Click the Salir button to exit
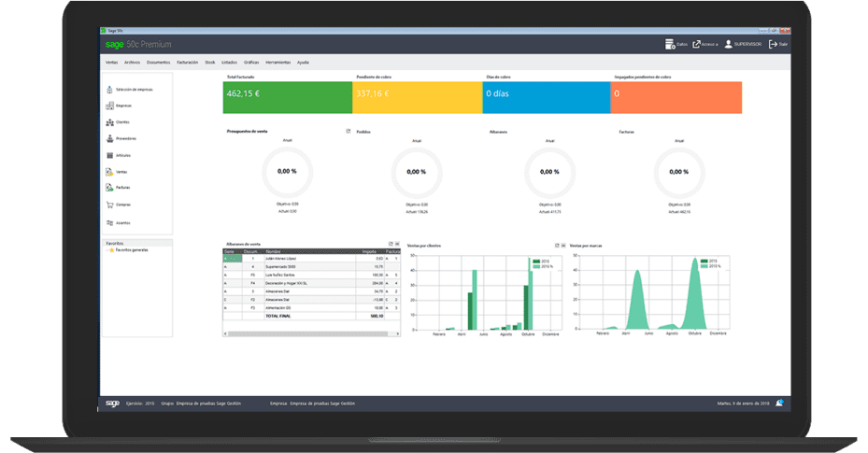This screenshot has height=453, width=868. 778,44
